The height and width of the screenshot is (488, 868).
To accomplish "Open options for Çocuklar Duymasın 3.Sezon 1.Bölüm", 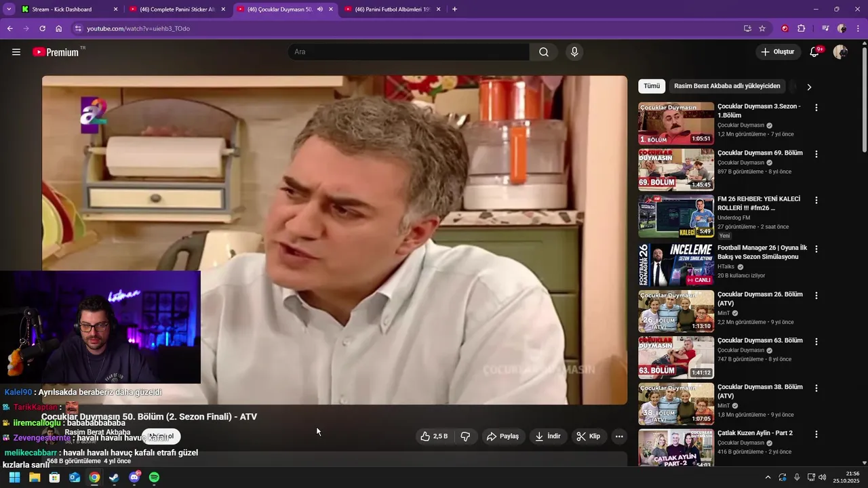I will click(816, 108).
